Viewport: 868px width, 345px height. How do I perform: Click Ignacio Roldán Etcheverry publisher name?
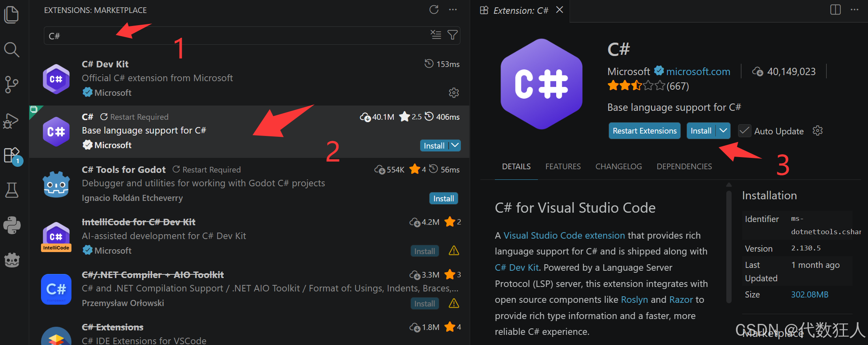click(132, 198)
